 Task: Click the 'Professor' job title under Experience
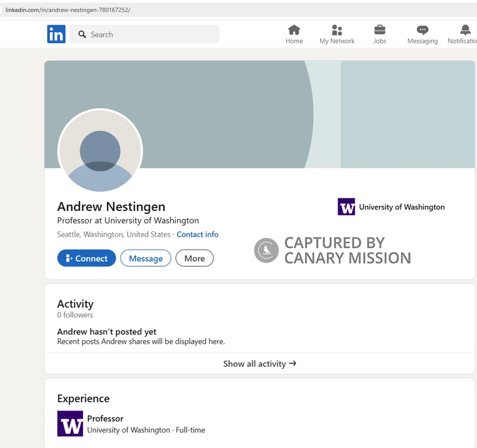tap(106, 419)
